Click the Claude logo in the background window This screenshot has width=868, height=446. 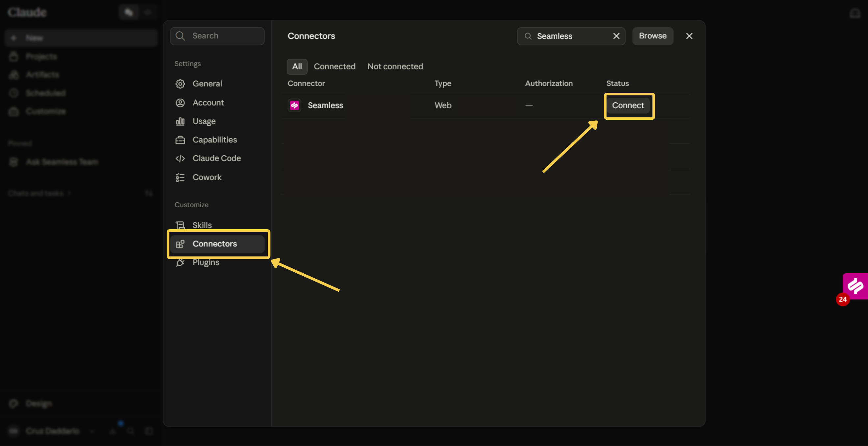[x=27, y=12]
